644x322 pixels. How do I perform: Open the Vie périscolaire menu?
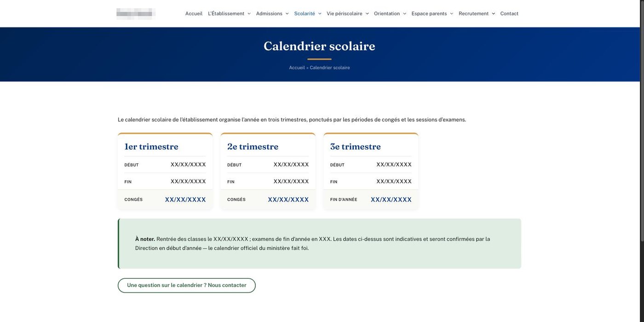(345, 14)
